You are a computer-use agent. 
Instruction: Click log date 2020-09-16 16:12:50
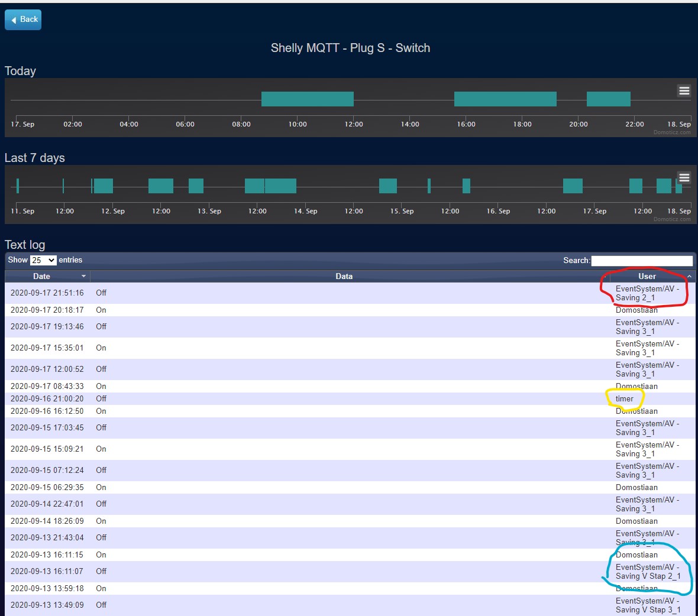tap(47, 411)
